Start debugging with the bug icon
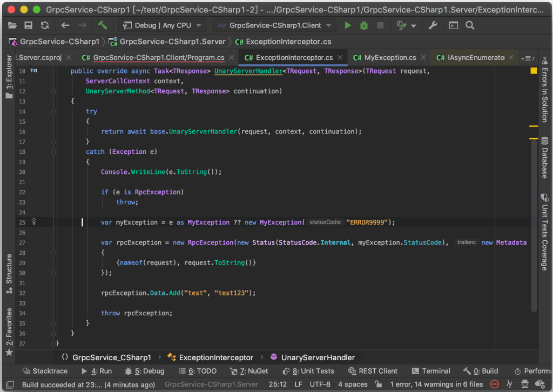 click(x=364, y=25)
